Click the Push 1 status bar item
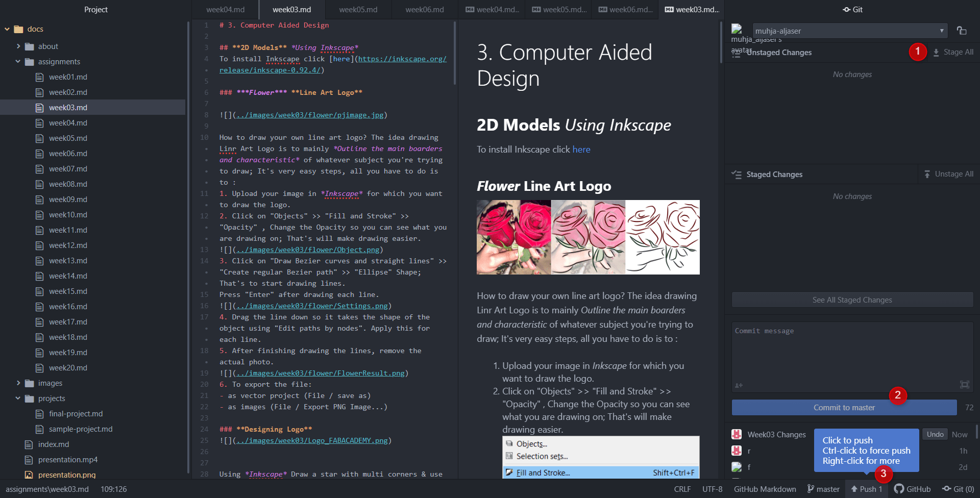 coord(866,489)
